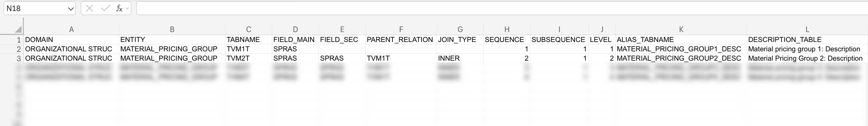
Task: Click the MATERIAL_PRICING_GROUP1_DESC cell
Action: coord(679,49)
